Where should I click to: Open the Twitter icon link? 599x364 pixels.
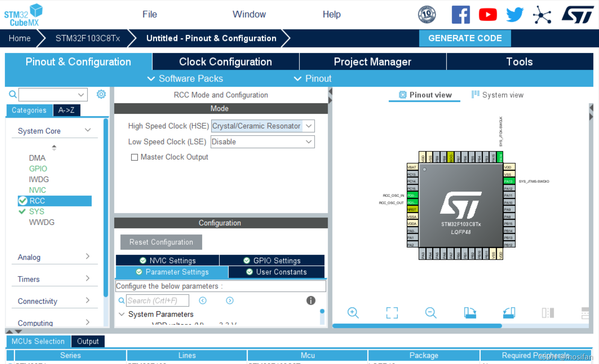coord(515,15)
